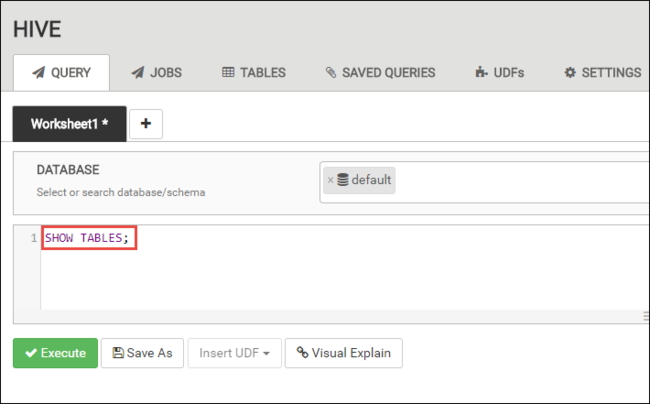Go to the SAVED QUERIES tab
650x404 pixels.
pyautogui.click(x=380, y=73)
